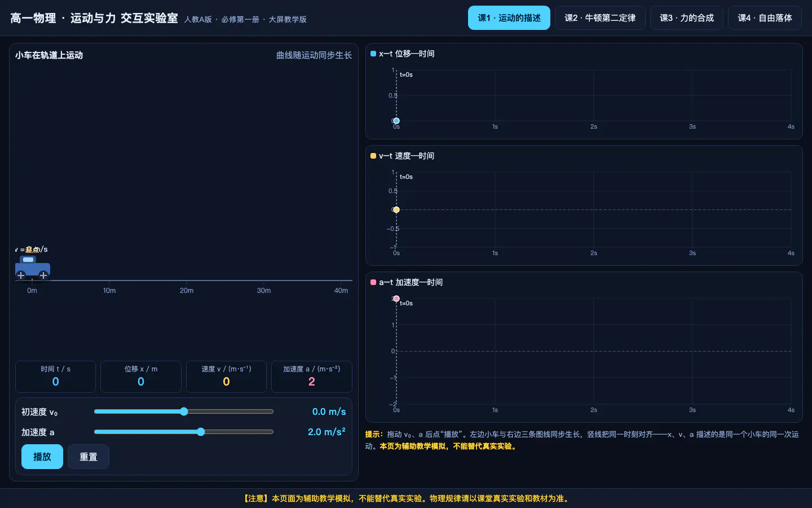Click the blue x–t legend square

coord(373,54)
